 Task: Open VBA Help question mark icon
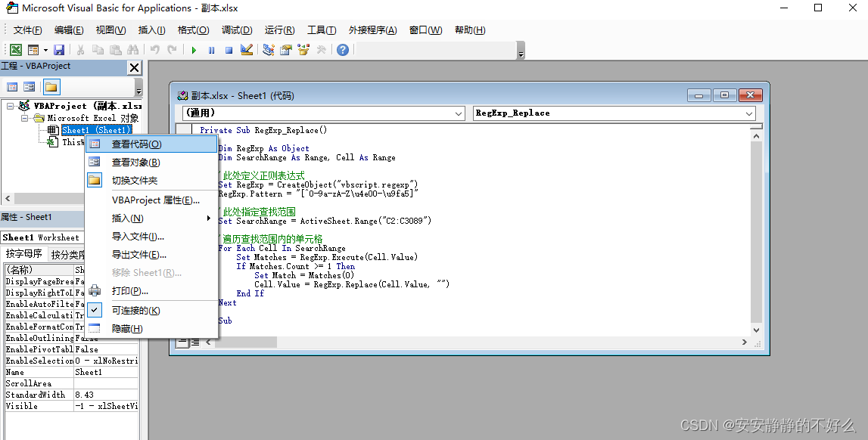(x=343, y=50)
